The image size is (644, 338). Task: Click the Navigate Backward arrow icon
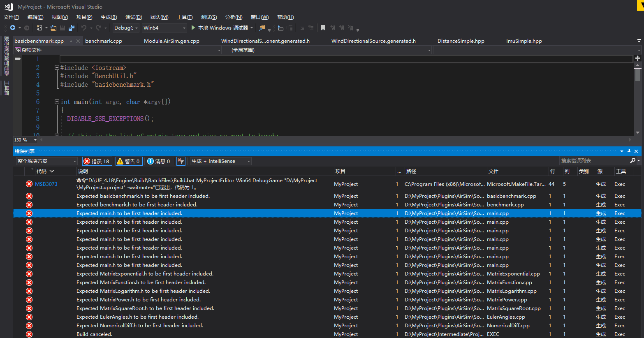[13, 28]
